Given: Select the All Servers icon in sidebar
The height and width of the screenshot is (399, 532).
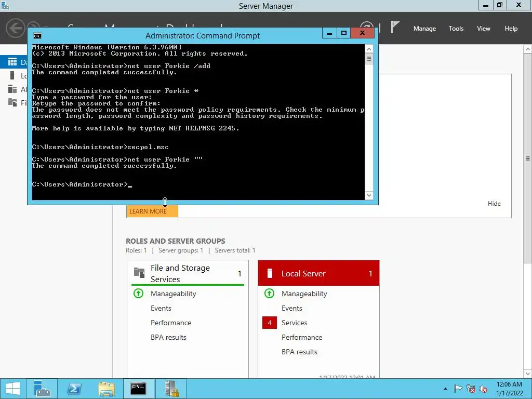Looking at the screenshot, I should [12, 89].
